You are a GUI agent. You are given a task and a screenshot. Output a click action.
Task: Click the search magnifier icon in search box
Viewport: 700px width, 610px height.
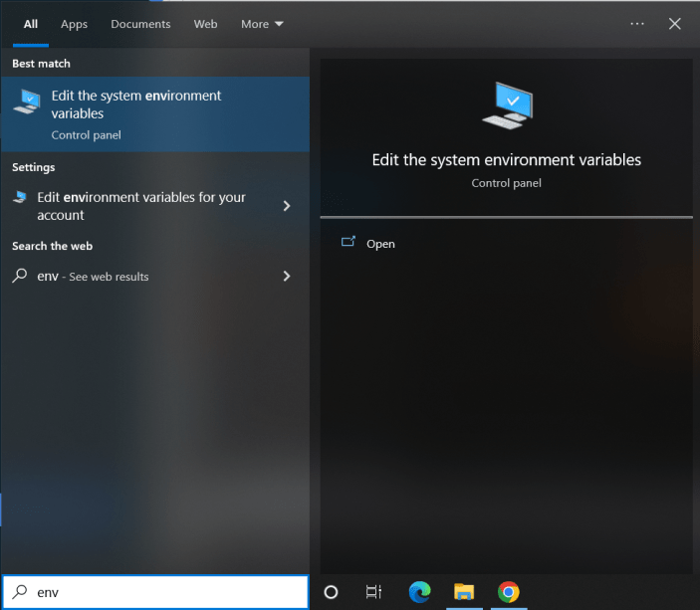[x=20, y=592]
